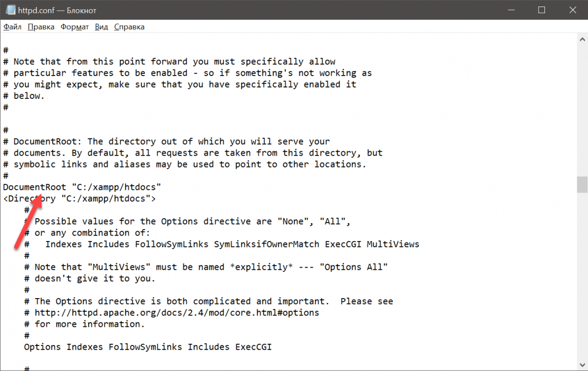Click the "httpd.conf — Блокнот" window title
This screenshot has width=588, height=371.
(56, 10)
